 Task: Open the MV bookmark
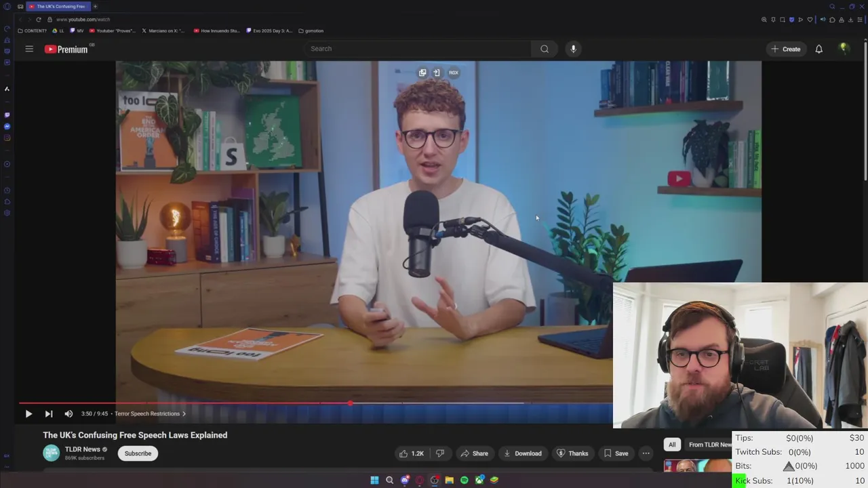pyautogui.click(x=77, y=30)
